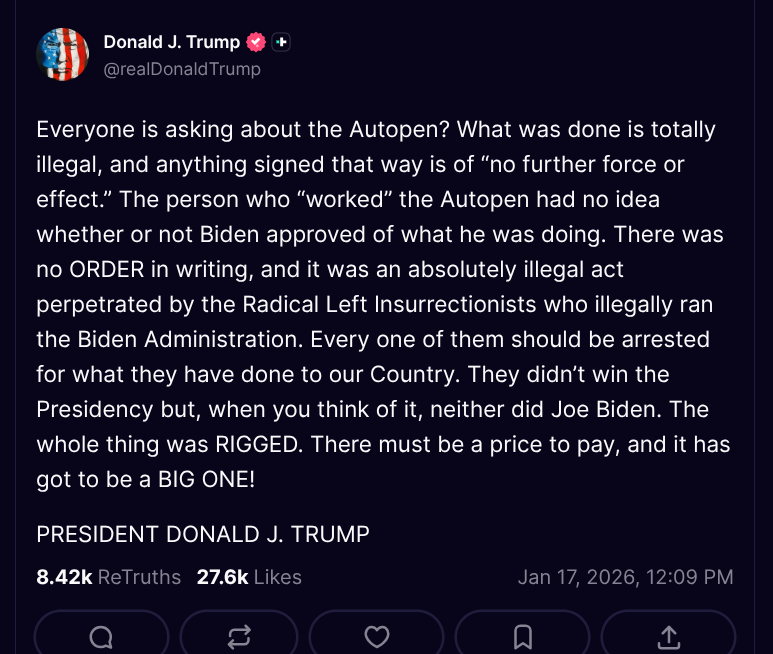773x654 pixels.
Task: View the 27.6k Likes list
Action: [x=249, y=577]
